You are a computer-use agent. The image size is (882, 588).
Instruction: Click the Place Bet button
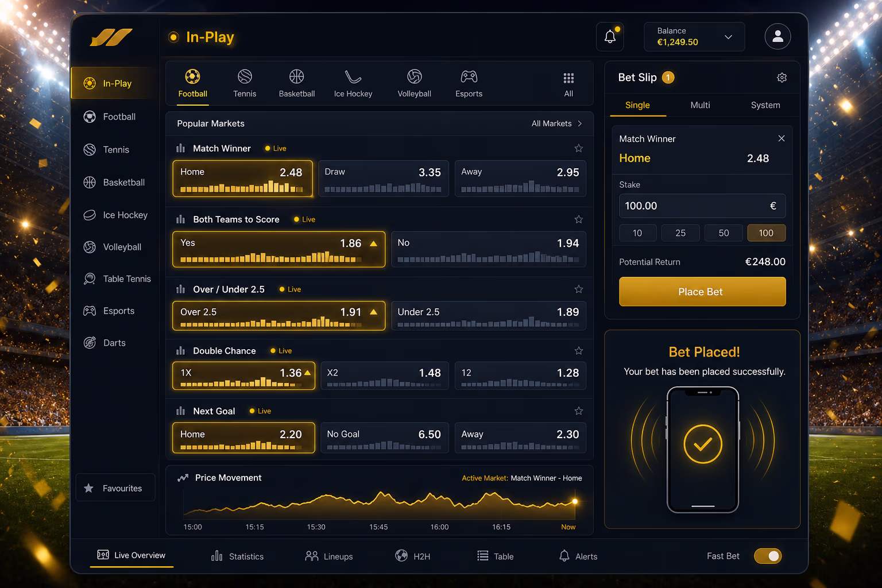point(702,292)
